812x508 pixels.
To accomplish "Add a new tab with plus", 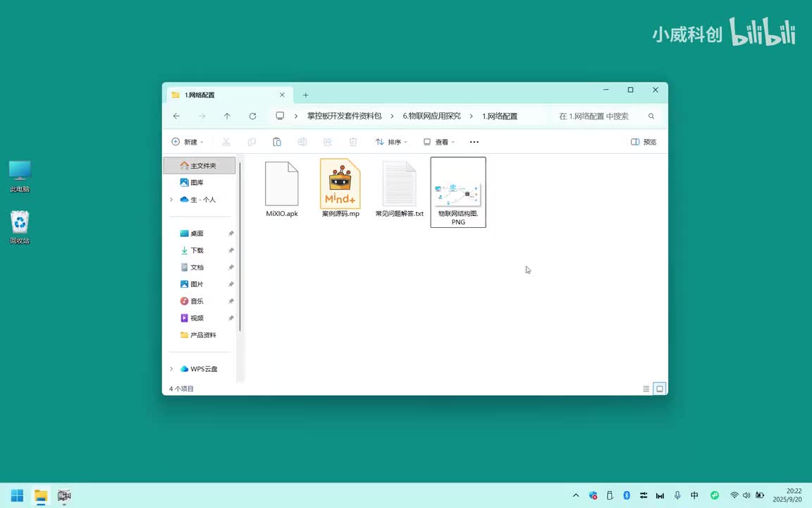I will [x=305, y=95].
